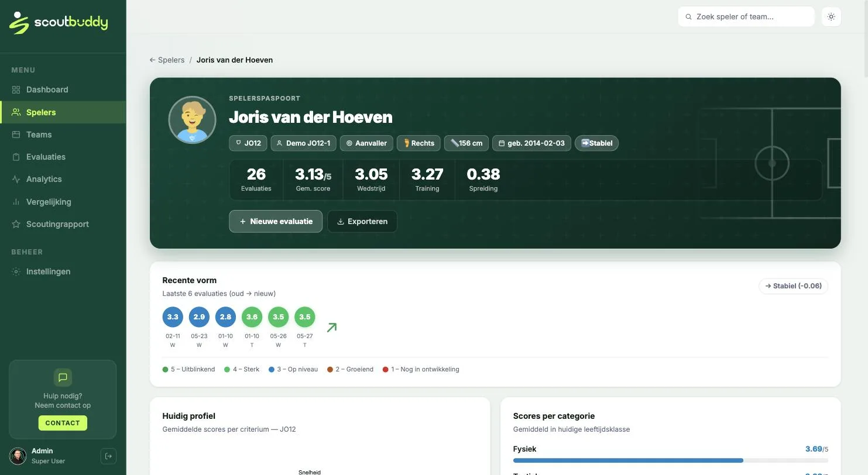Click the Scoutingrapport star icon
Image resolution: width=868 pixels, height=475 pixels.
[x=16, y=224]
